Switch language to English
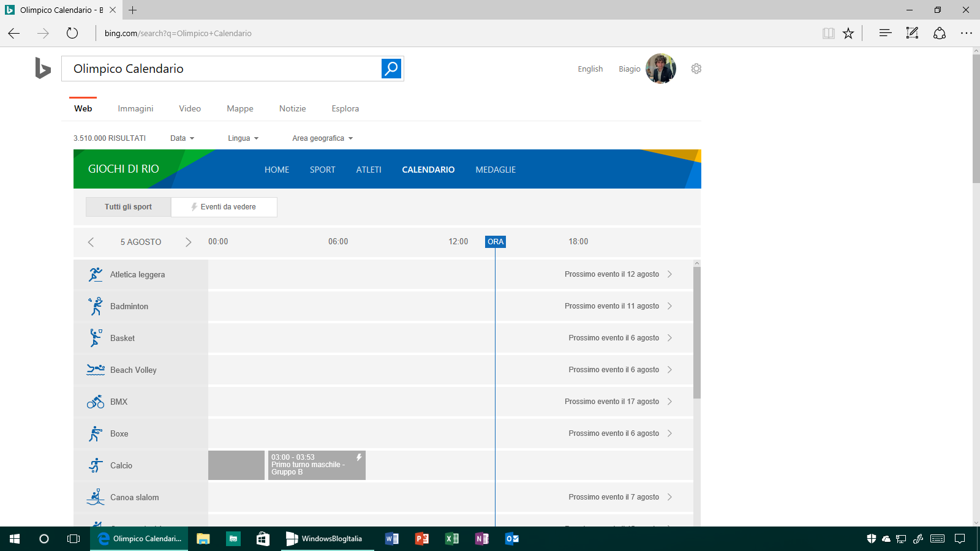 590,69
